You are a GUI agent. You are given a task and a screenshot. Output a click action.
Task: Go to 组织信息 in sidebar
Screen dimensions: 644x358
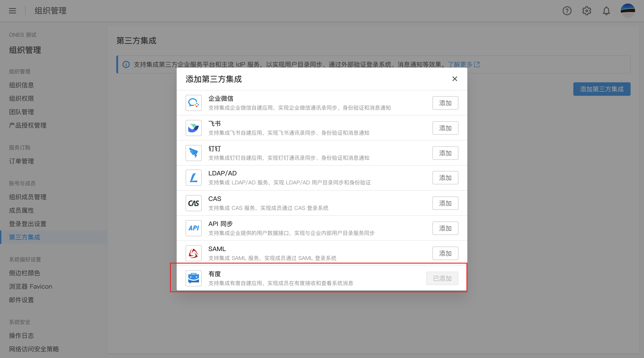tap(21, 85)
